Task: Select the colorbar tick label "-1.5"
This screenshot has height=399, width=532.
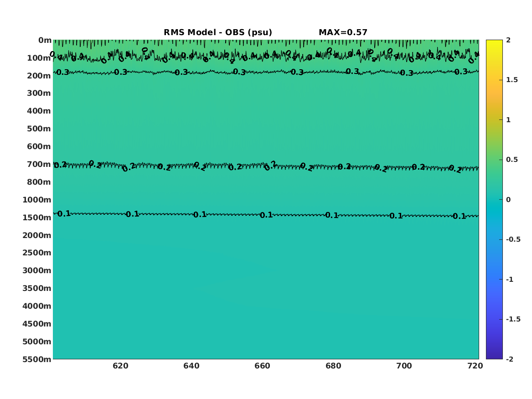Action: (513, 319)
